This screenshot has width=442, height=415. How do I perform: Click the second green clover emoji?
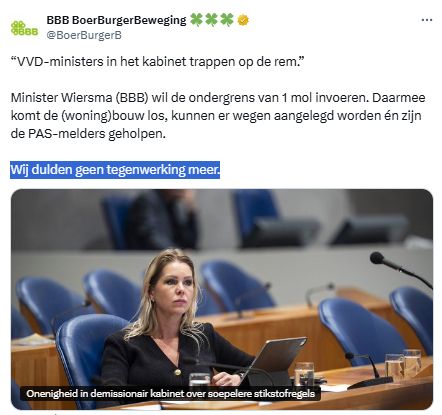pos(211,20)
